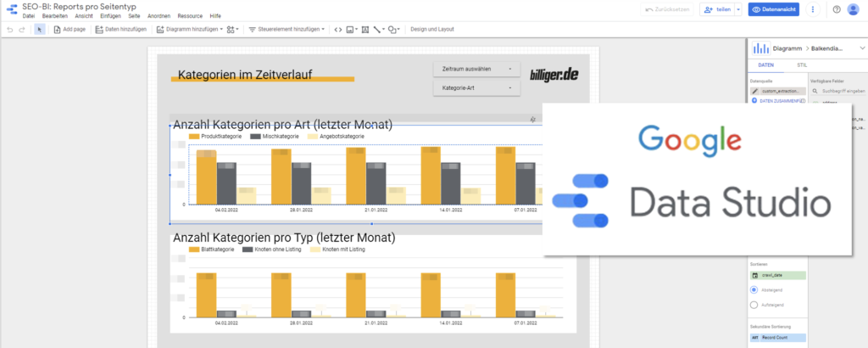
Task: Open the Seite menu
Action: [x=134, y=16]
